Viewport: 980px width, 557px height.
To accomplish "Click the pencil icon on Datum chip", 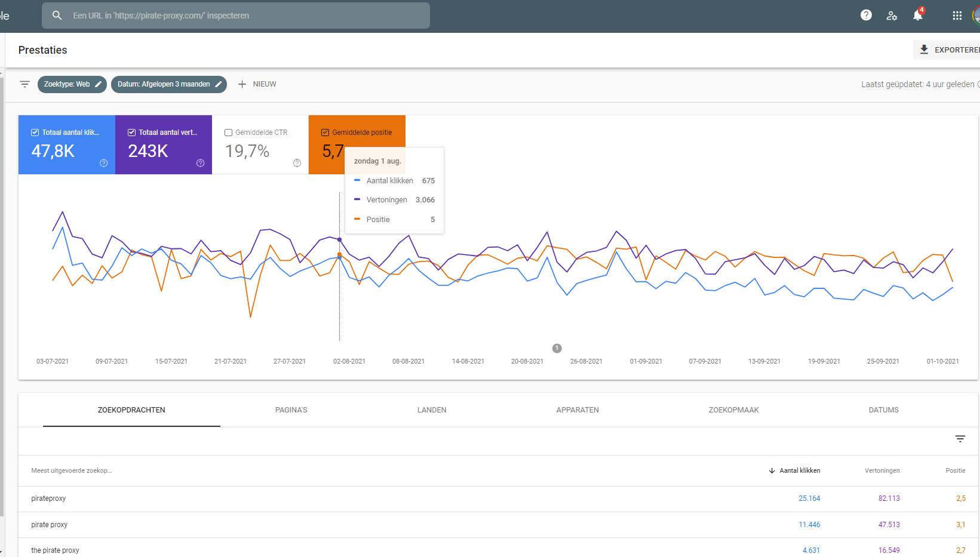I will (x=219, y=84).
